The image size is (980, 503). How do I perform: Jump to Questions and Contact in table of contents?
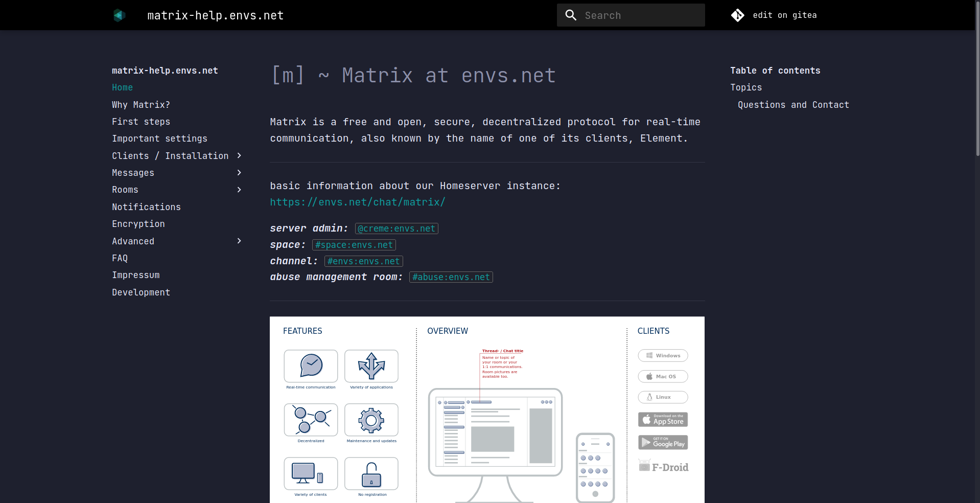794,104
